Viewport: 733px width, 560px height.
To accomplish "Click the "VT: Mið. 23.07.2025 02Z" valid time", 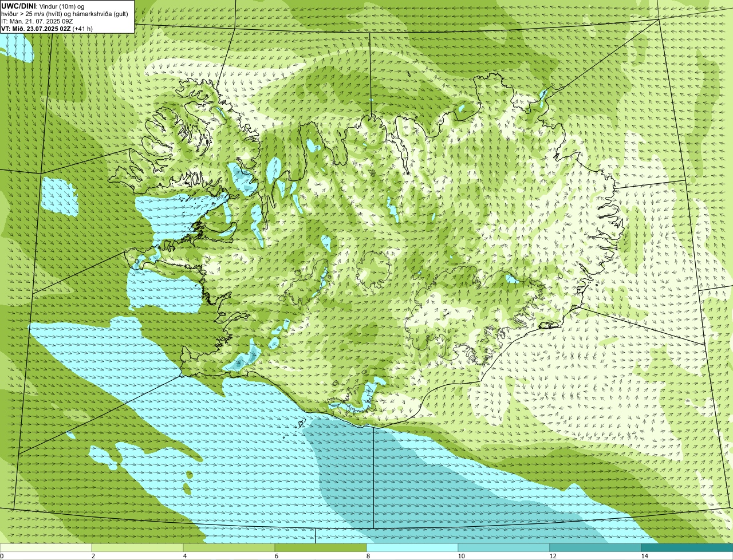I will (x=36, y=28).
